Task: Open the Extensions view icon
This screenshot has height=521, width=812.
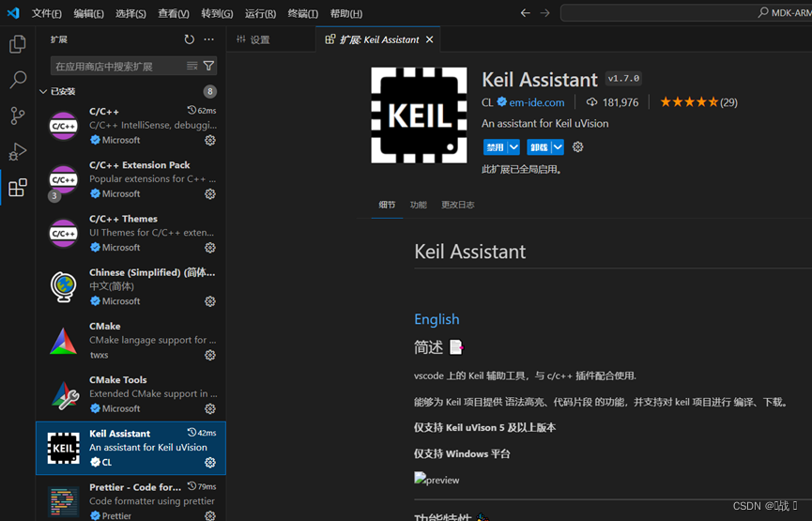Action: pyautogui.click(x=18, y=188)
